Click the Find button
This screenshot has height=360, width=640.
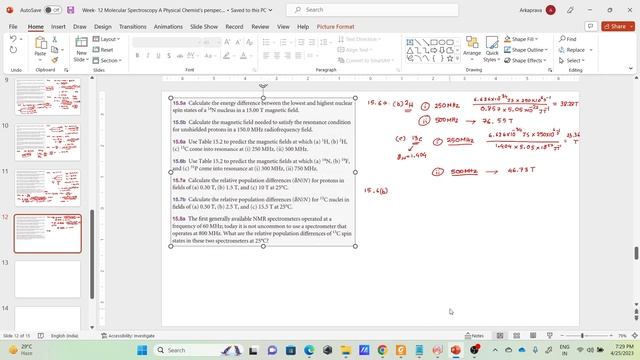click(568, 39)
